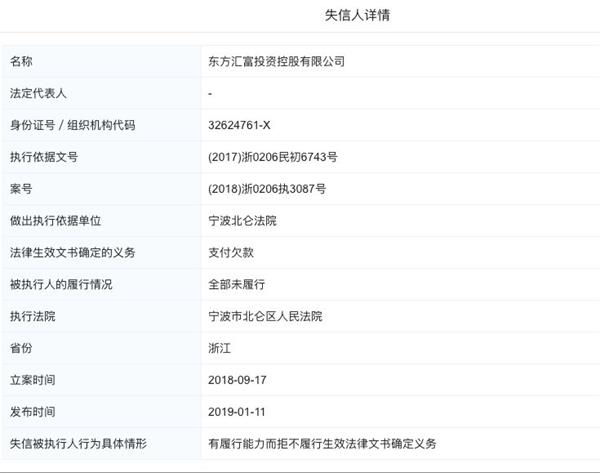Click the 失信被执行人行为具体情形 label
The height and width of the screenshot is (473, 600).
79,443
